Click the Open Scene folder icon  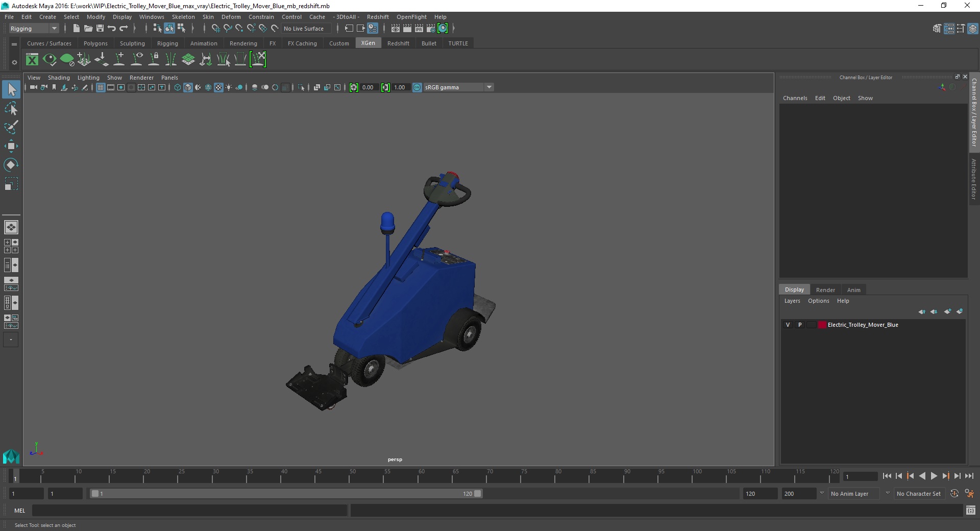pos(88,29)
